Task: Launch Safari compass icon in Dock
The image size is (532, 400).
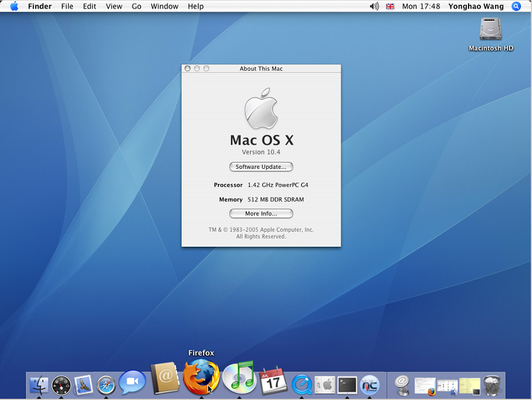Action: (x=106, y=386)
